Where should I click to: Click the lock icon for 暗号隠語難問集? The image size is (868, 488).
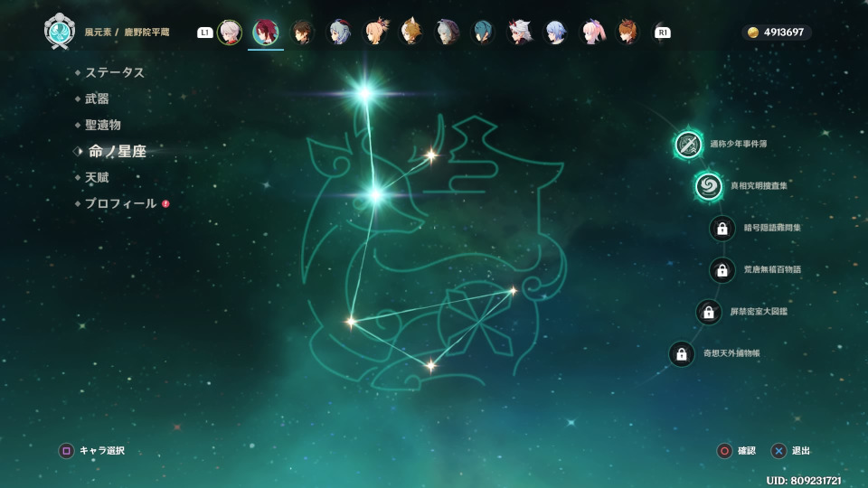(x=722, y=228)
